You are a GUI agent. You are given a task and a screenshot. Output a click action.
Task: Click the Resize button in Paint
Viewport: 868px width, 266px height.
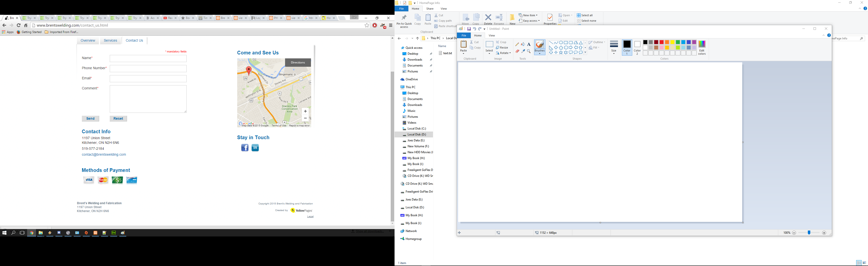point(502,48)
